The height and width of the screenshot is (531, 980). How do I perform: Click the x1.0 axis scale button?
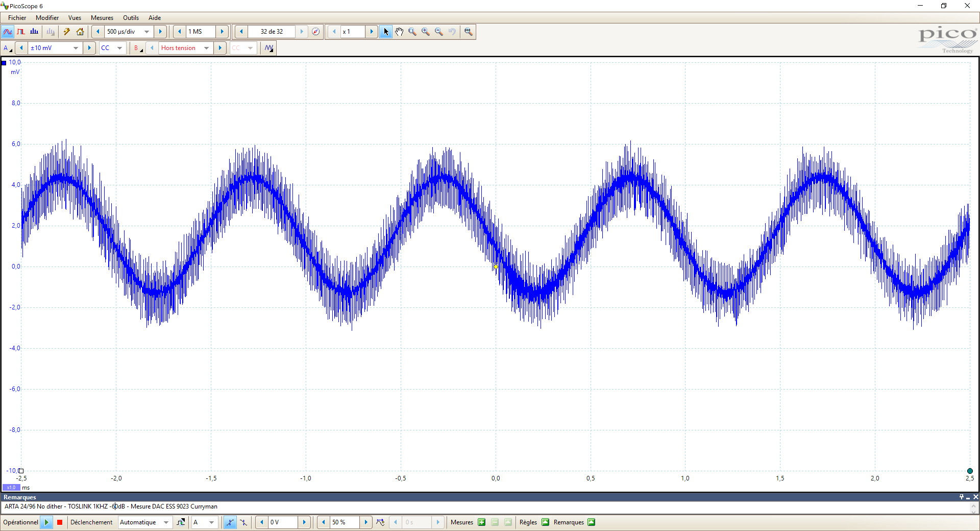(11, 488)
